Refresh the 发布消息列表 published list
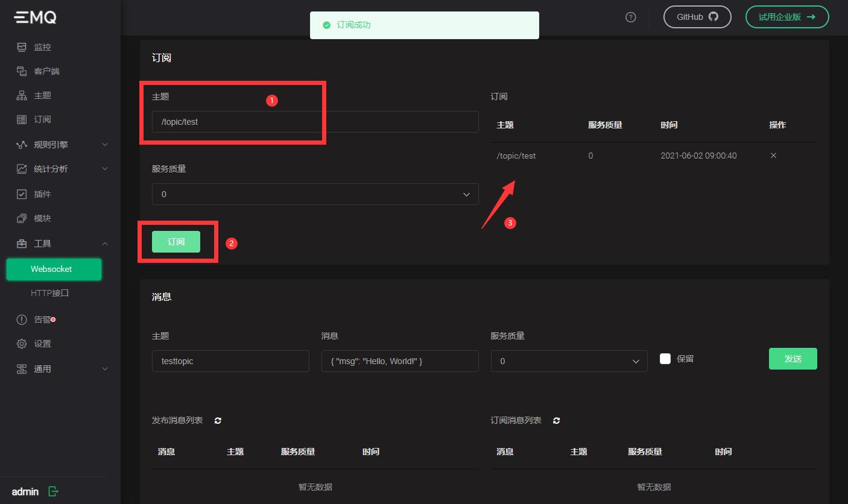 [218, 421]
